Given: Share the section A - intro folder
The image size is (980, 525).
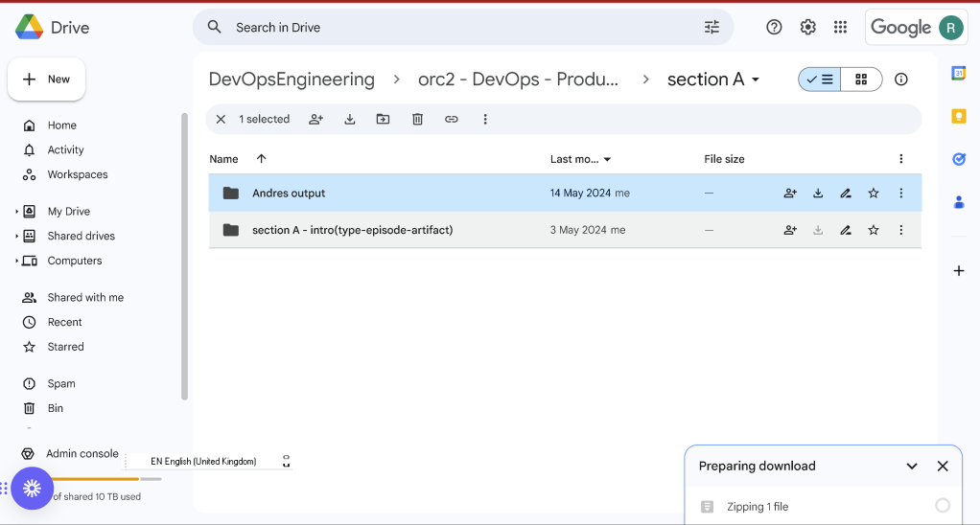Looking at the screenshot, I should point(790,230).
